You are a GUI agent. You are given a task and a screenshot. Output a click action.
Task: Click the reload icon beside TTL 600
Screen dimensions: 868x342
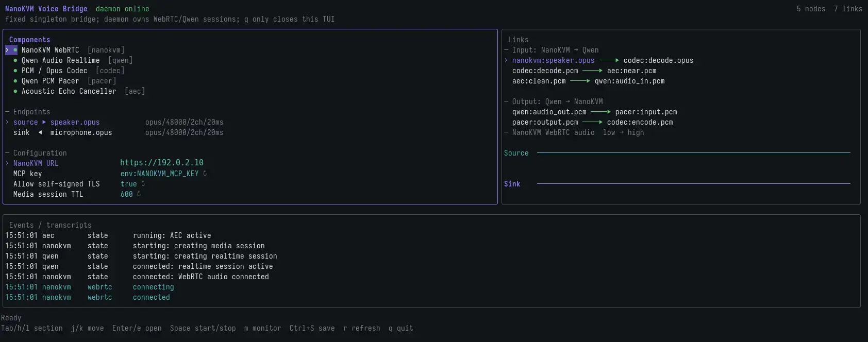point(139,194)
